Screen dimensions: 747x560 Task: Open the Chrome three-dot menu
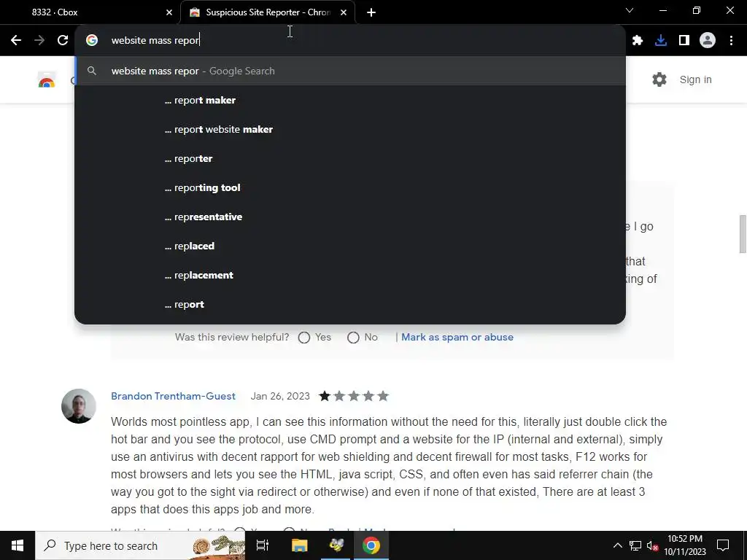click(731, 41)
